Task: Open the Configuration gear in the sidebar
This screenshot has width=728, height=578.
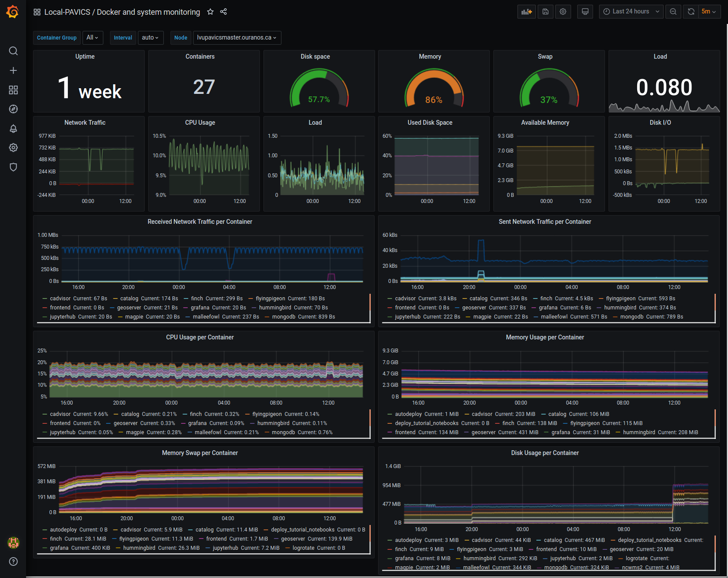Action: 13,147
